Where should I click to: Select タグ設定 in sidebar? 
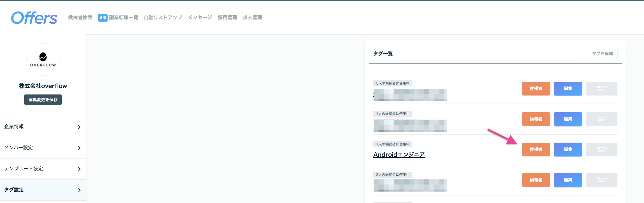click(x=43, y=190)
